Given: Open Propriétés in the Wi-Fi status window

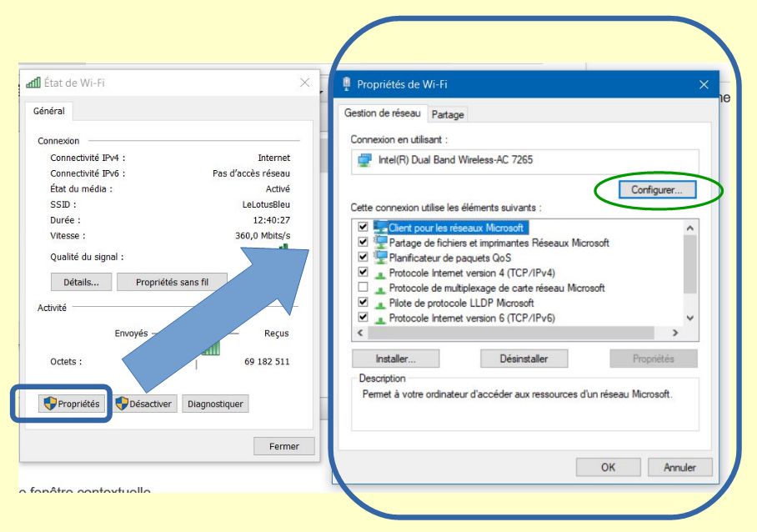Looking at the screenshot, I should coord(72,404).
